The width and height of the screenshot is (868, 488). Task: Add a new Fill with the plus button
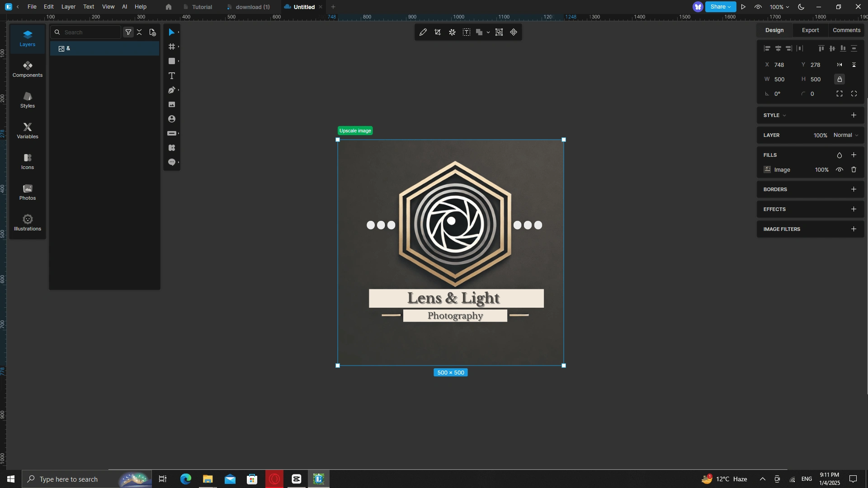[855, 155]
